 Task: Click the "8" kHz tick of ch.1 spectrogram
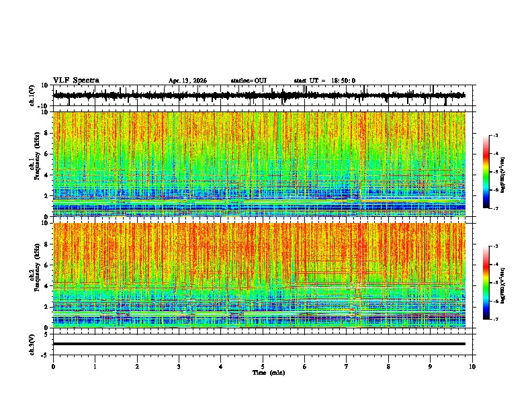tap(46, 133)
